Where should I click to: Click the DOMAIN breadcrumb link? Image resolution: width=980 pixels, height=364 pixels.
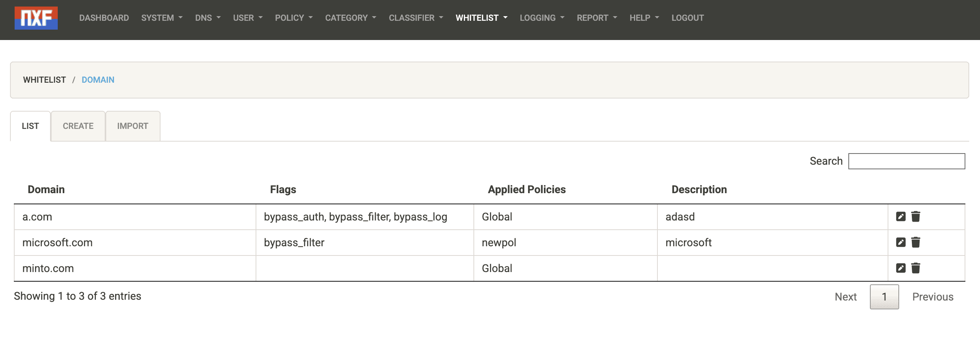pos(98,80)
